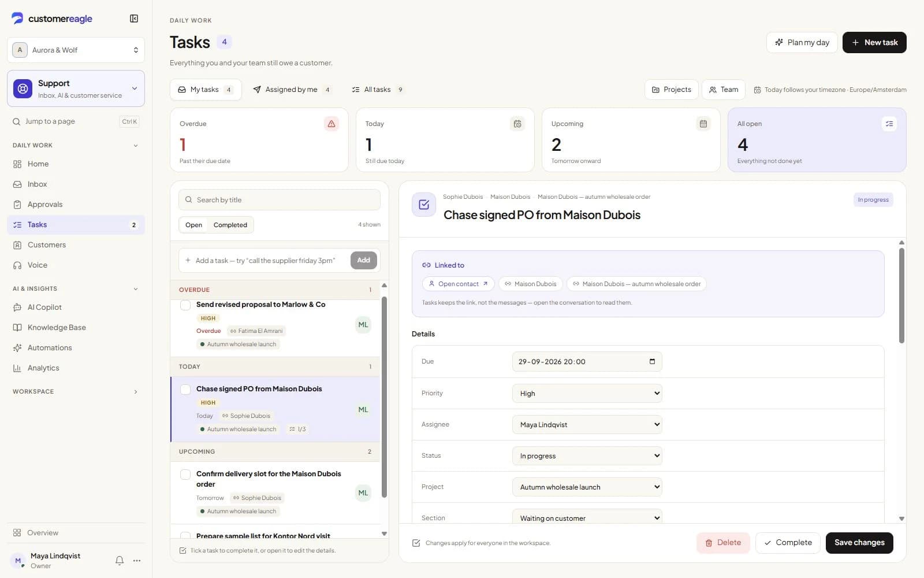
Task: Click the Upcoming card calendar icon
Action: click(703, 124)
